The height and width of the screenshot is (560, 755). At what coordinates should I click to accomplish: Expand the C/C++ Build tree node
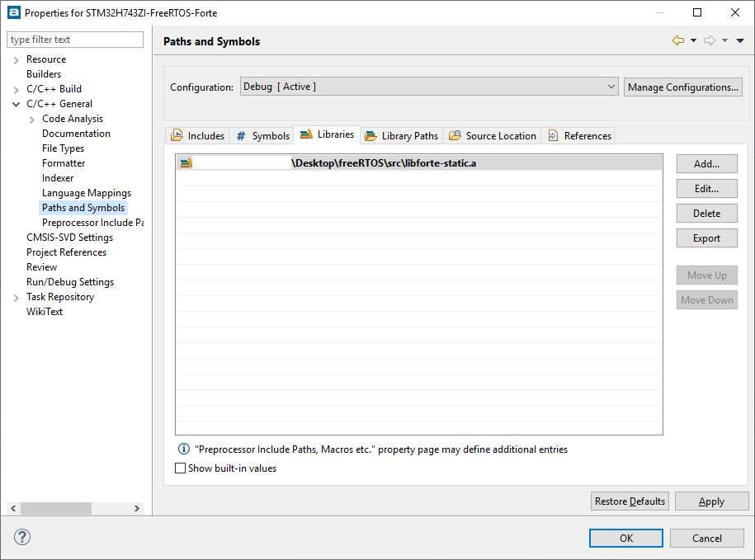17,89
